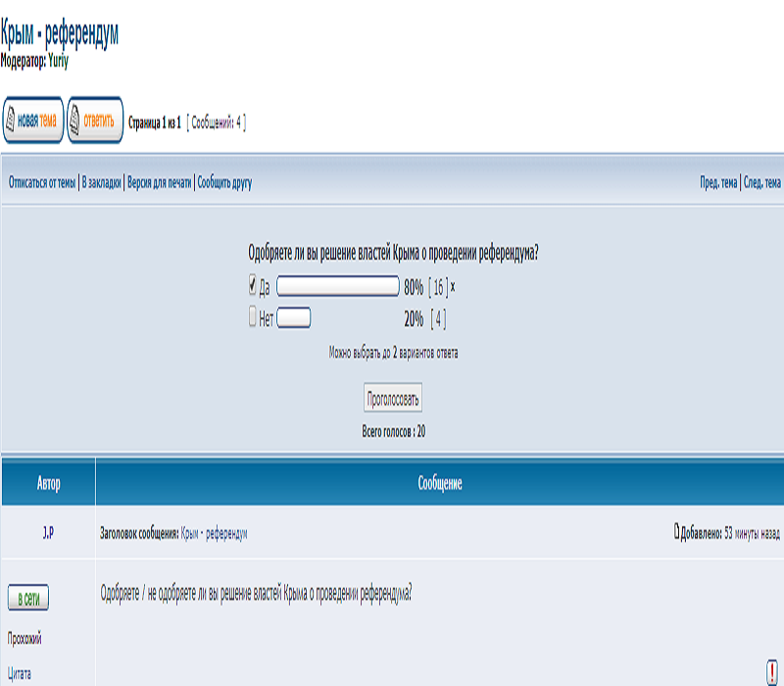
Task: Click the 'Да' poll result bar at 80%
Action: click(338, 287)
